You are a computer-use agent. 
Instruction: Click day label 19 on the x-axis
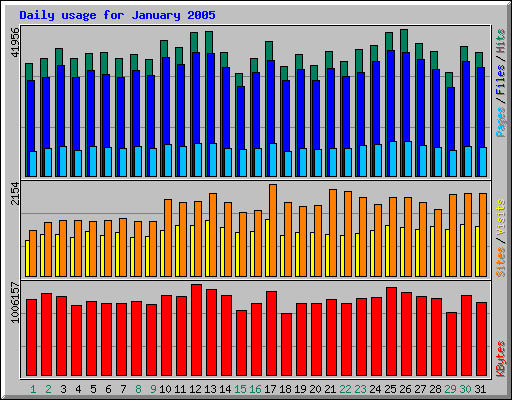(x=300, y=389)
